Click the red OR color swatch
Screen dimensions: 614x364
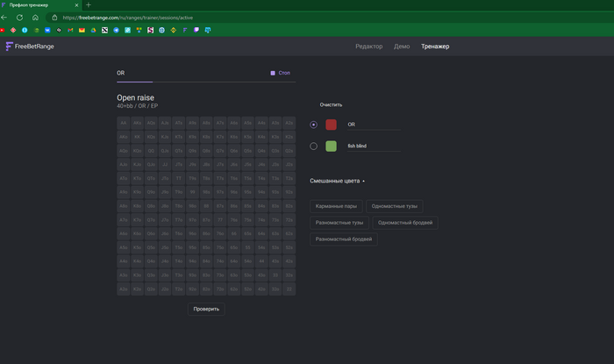pos(331,125)
